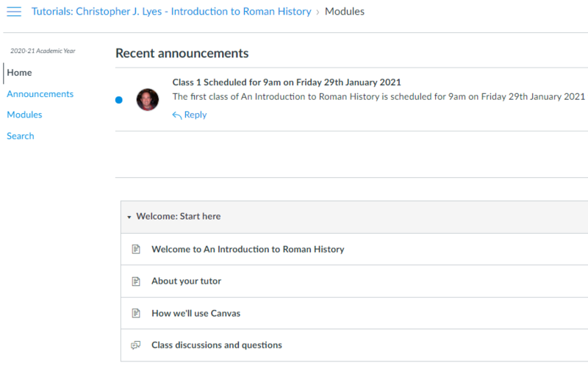Open the About your tutor page
This screenshot has height=374, width=588.
click(x=186, y=281)
